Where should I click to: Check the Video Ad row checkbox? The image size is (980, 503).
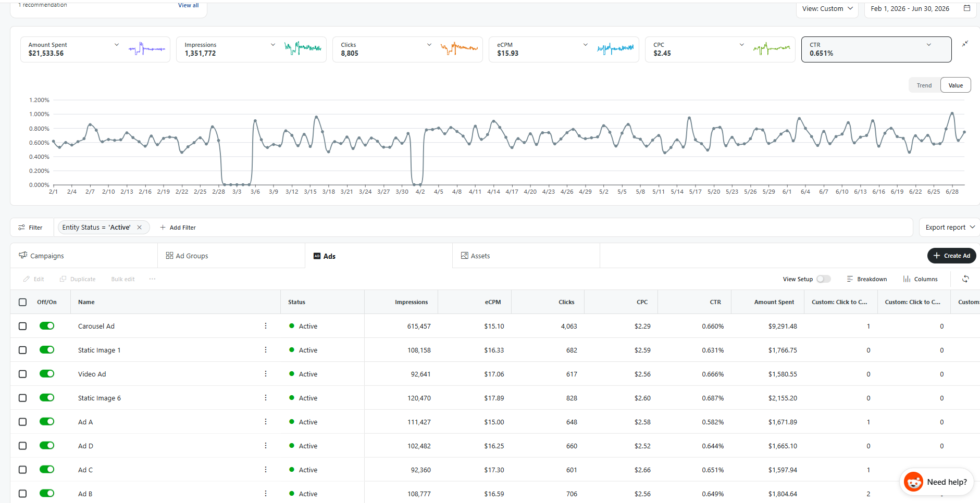pos(22,374)
